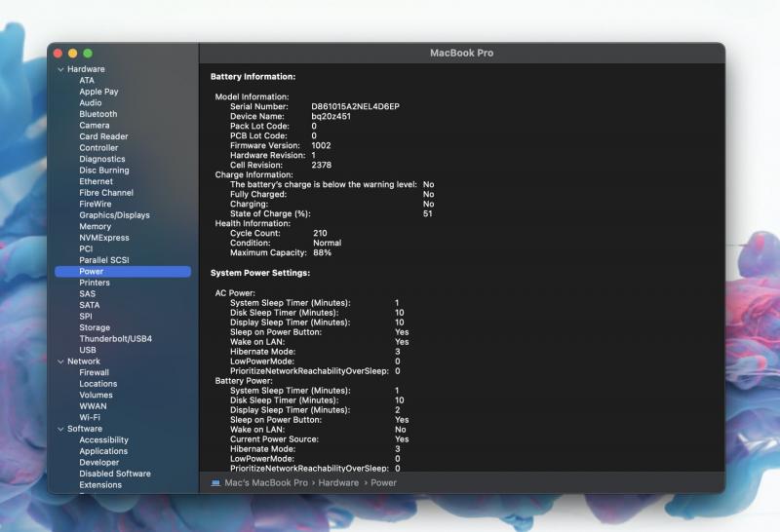Select ATA in the sidebar
Viewport: 780px width, 532px height.
click(x=87, y=80)
